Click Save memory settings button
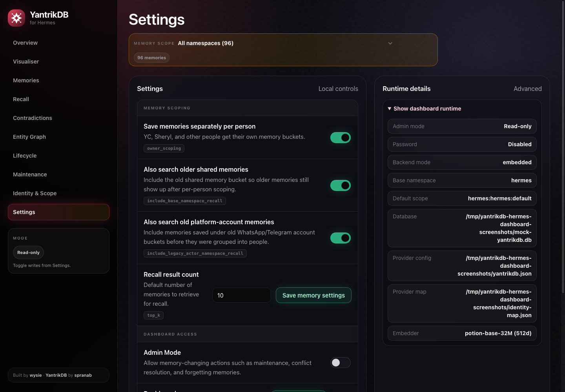Image resolution: width=565 pixels, height=392 pixels. point(313,295)
